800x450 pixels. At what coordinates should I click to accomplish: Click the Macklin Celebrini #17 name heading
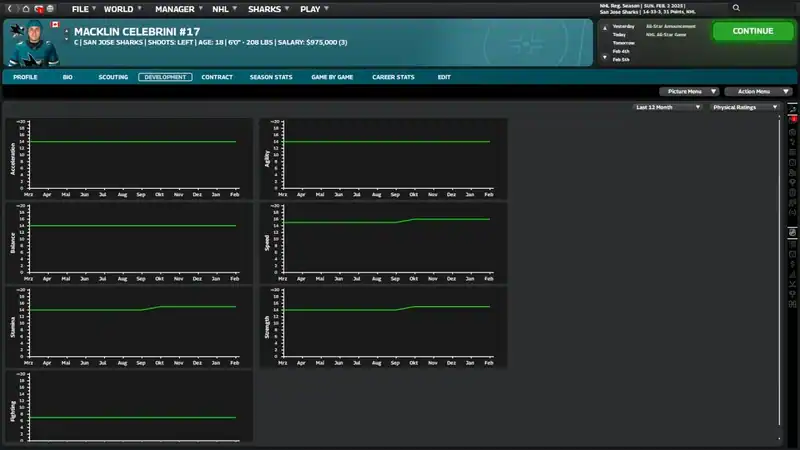click(137, 32)
